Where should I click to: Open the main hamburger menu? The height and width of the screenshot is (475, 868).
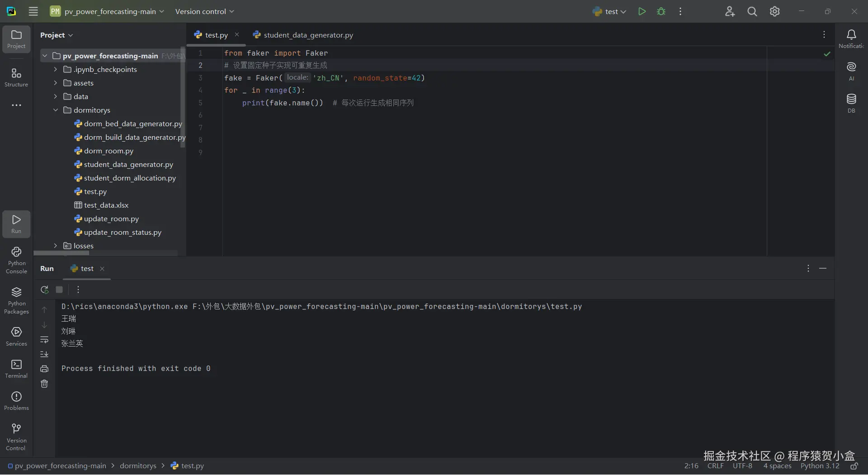tap(33, 11)
